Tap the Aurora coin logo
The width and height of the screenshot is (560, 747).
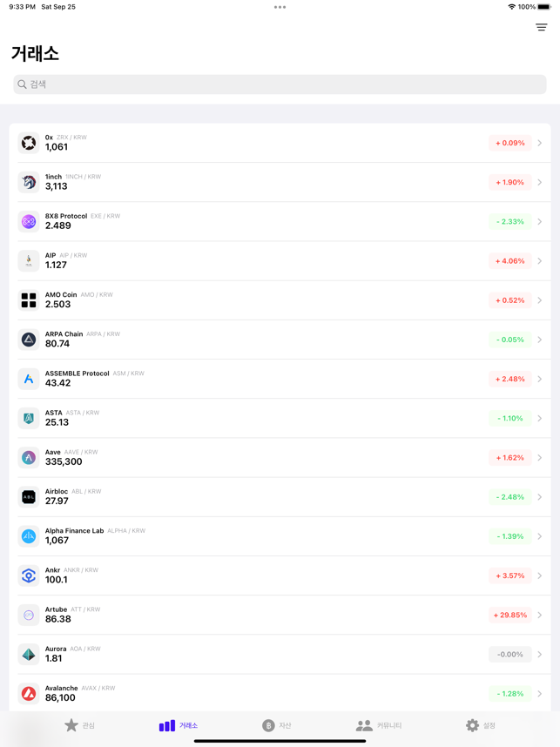(29, 654)
